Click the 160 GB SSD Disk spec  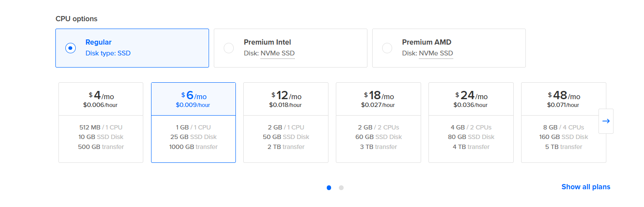tap(563, 137)
